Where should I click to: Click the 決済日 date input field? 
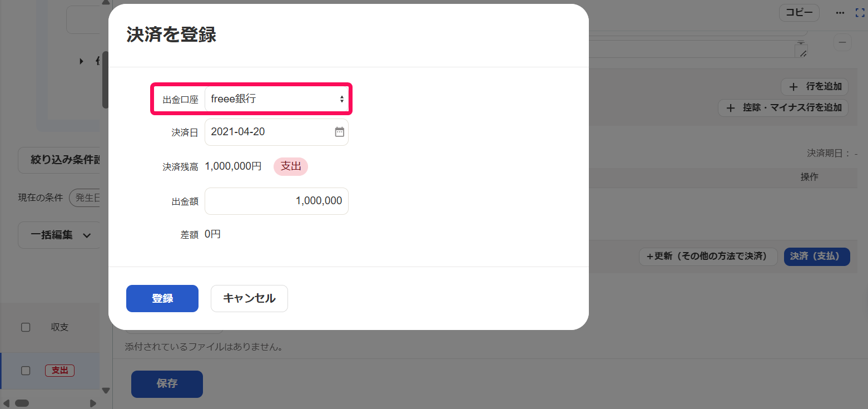pyautogui.click(x=276, y=132)
